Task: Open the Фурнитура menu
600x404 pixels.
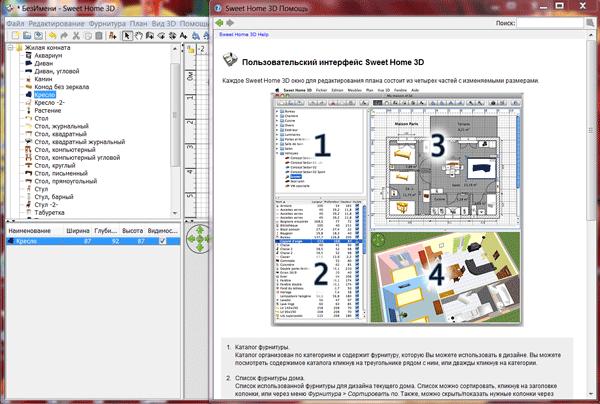Action: 107,23
